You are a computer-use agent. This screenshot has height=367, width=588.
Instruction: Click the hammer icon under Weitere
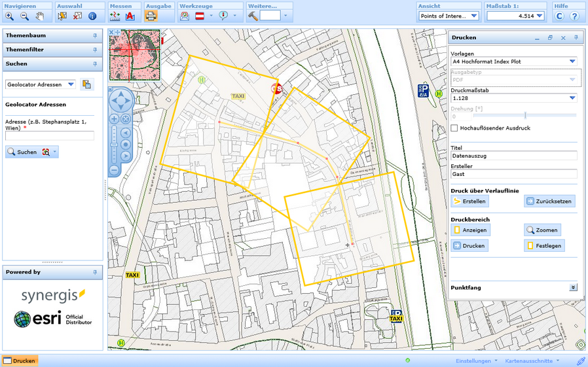(x=253, y=16)
